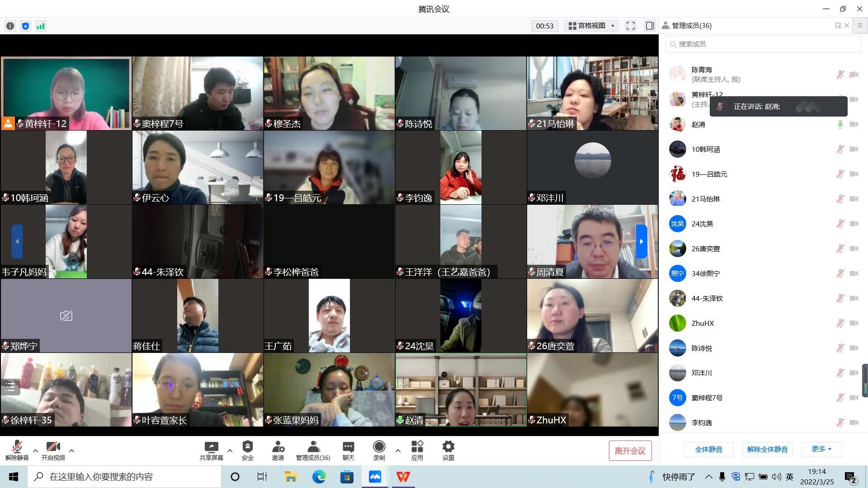Open the list icon beside 徐梓轩-35's video
Image resolution: width=868 pixels, height=488 pixels.
click(x=10, y=387)
